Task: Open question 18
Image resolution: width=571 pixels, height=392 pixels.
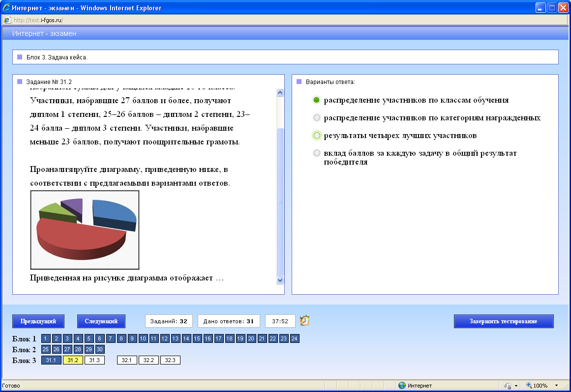Action: [x=229, y=338]
